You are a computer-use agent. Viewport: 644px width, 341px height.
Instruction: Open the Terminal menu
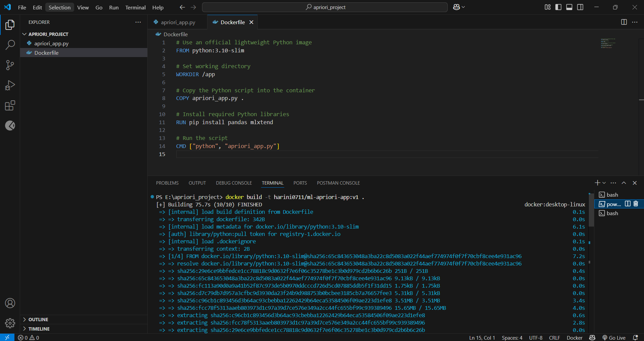(x=135, y=7)
